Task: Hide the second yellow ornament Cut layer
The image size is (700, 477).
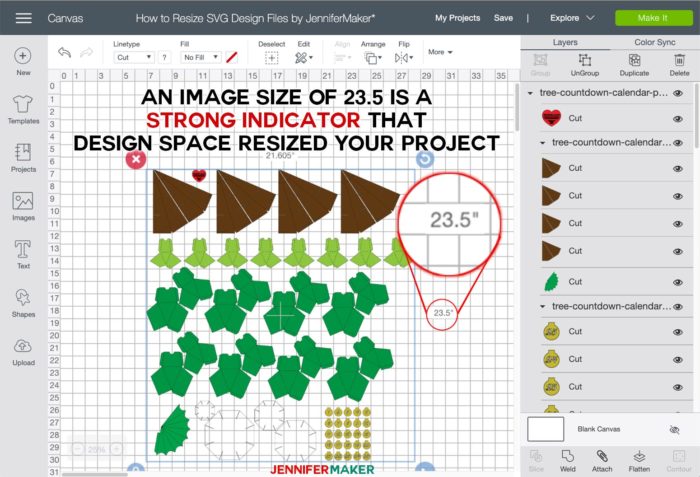Action: click(x=678, y=360)
